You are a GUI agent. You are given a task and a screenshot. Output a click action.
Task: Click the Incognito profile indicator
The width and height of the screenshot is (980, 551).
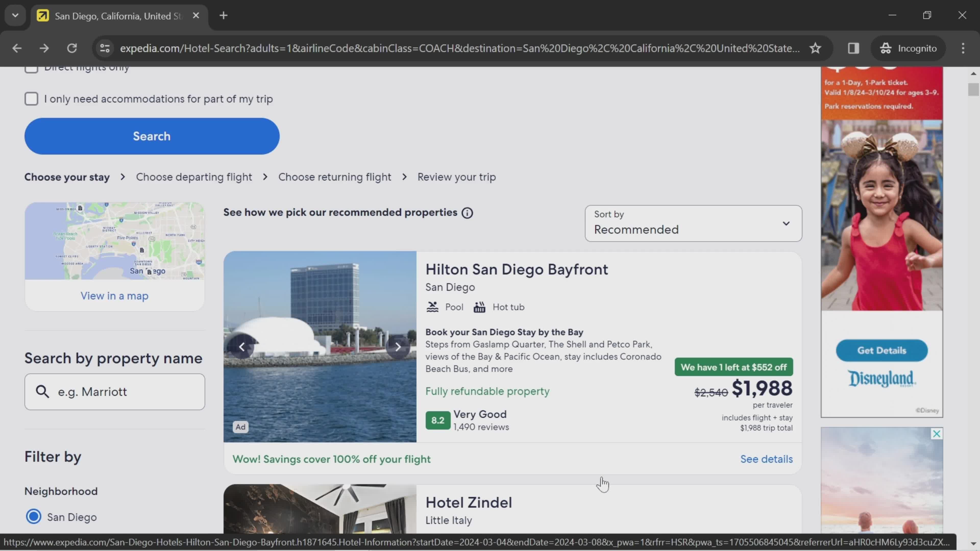click(x=908, y=48)
